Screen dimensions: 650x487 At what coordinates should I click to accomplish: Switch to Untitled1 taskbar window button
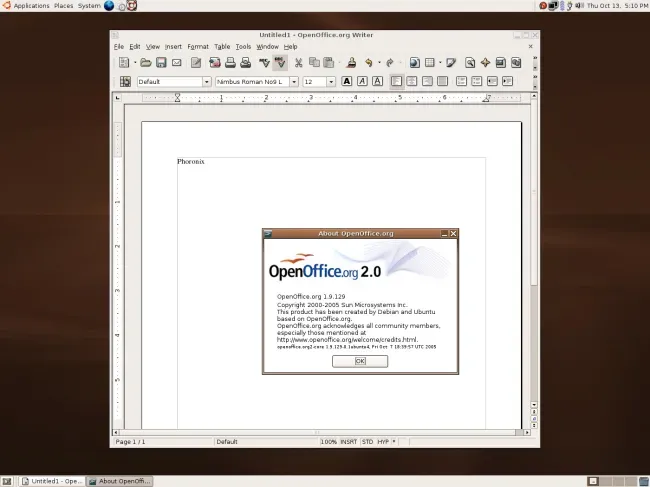click(x=52, y=481)
